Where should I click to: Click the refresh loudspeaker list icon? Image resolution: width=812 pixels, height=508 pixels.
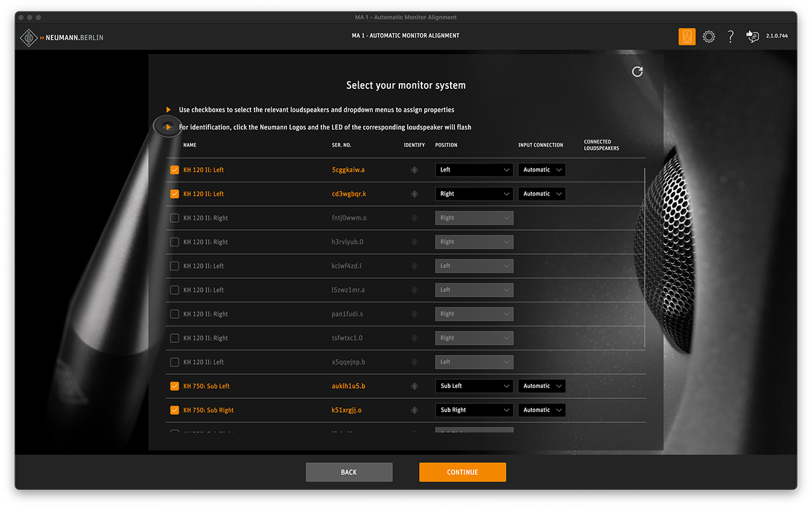point(637,72)
